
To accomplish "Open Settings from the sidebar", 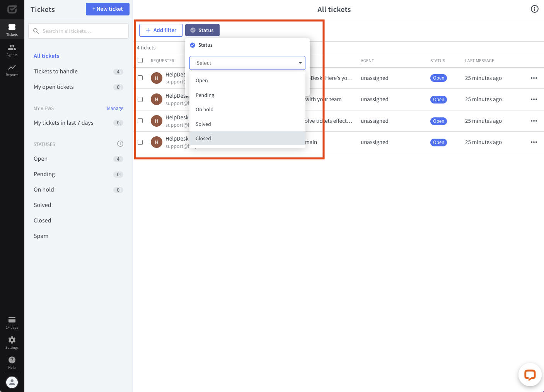I will click(12, 343).
